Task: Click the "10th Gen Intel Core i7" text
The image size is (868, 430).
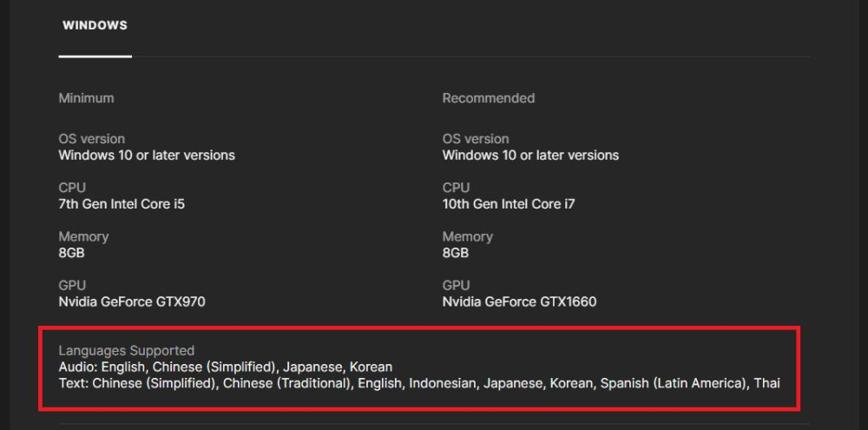Action: [x=509, y=204]
